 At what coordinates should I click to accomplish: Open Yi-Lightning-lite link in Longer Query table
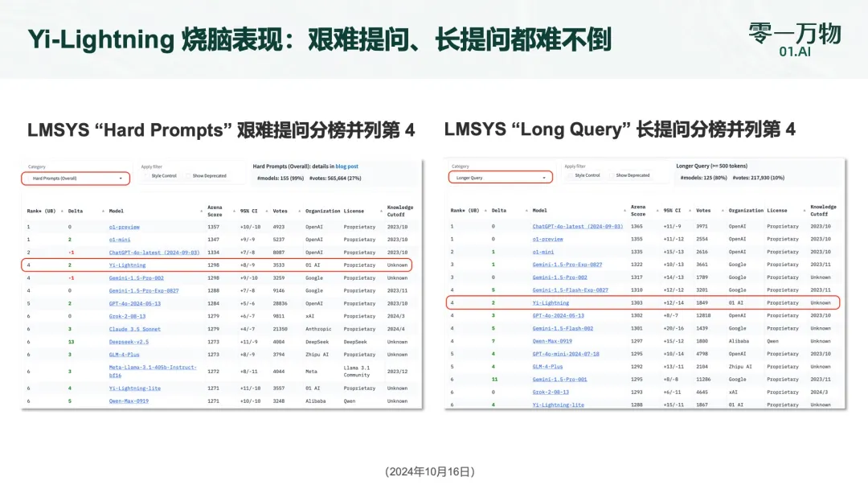click(558, 405)
